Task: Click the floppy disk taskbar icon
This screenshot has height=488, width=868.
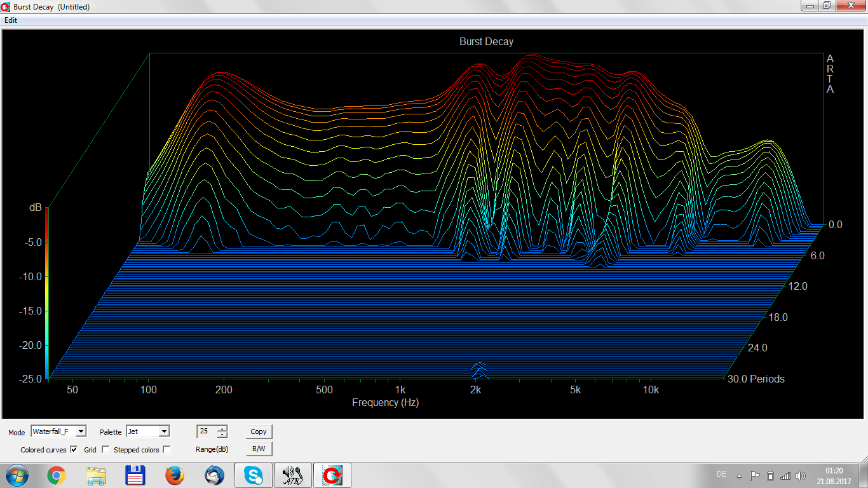Action: tap(135, 475)
